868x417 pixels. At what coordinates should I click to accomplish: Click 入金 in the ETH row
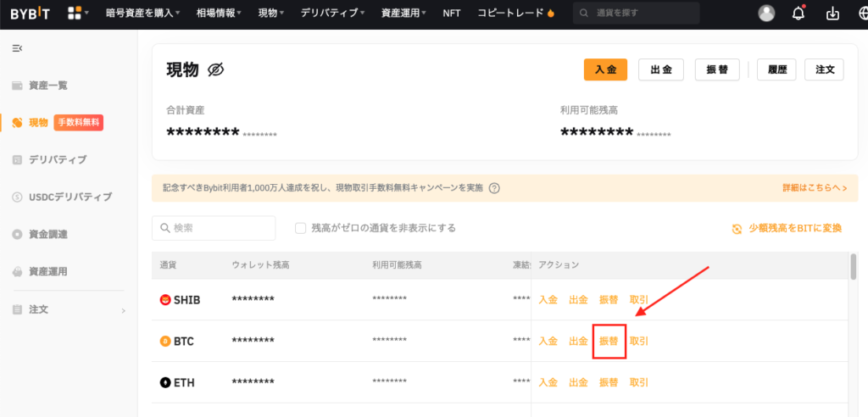coord(548,382)
